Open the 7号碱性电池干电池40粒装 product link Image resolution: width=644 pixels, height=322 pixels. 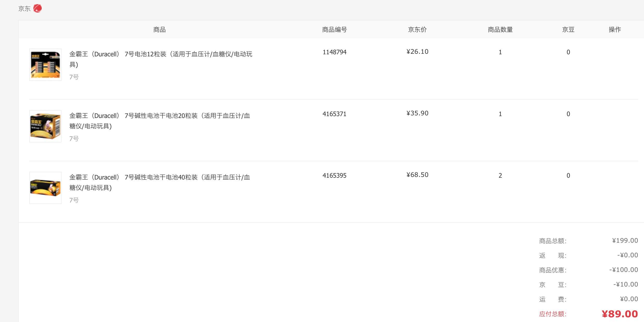coord(160,177)
